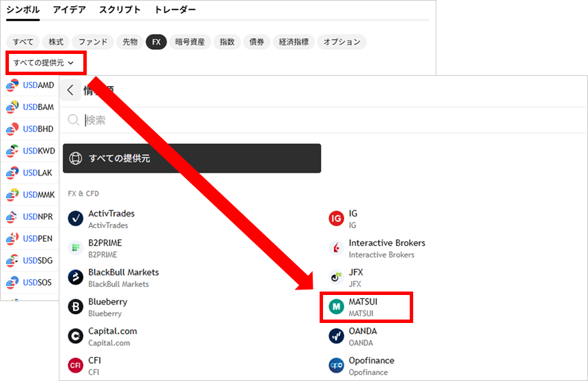Select JFX provider name

pos(356,272)
